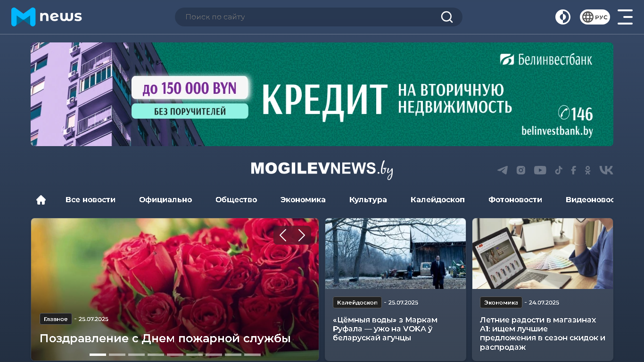
Task: Click the Главное category tag
Action: click(x=56, y=319)
